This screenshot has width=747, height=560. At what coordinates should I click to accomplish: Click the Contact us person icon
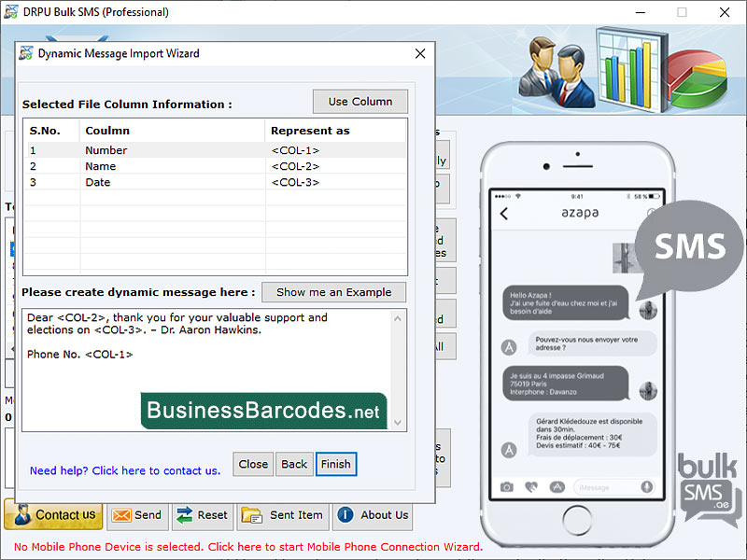22,515
